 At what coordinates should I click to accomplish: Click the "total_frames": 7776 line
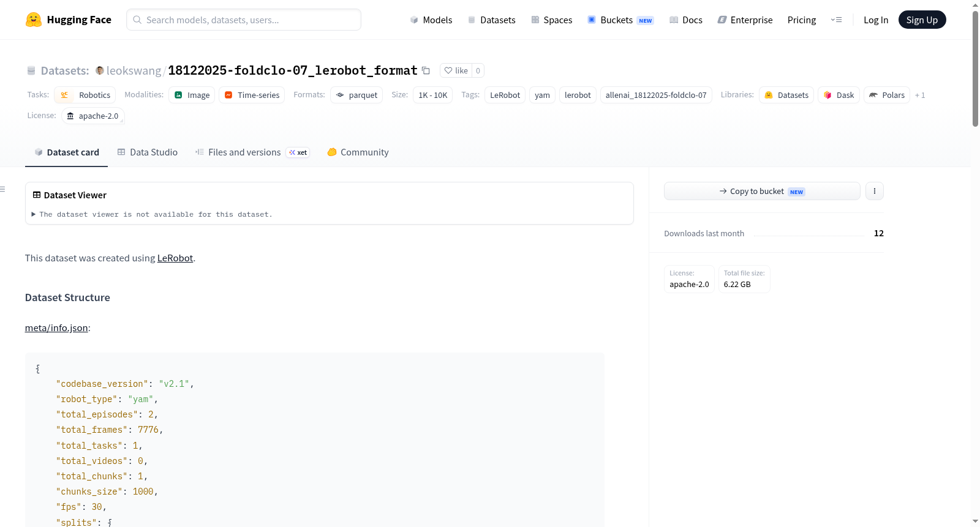click(x=110, y=430)
